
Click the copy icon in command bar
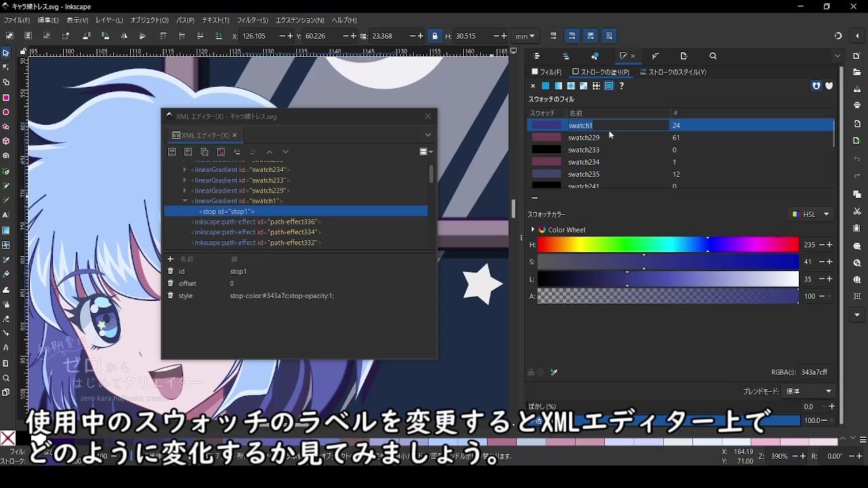(x=857, y=194)
